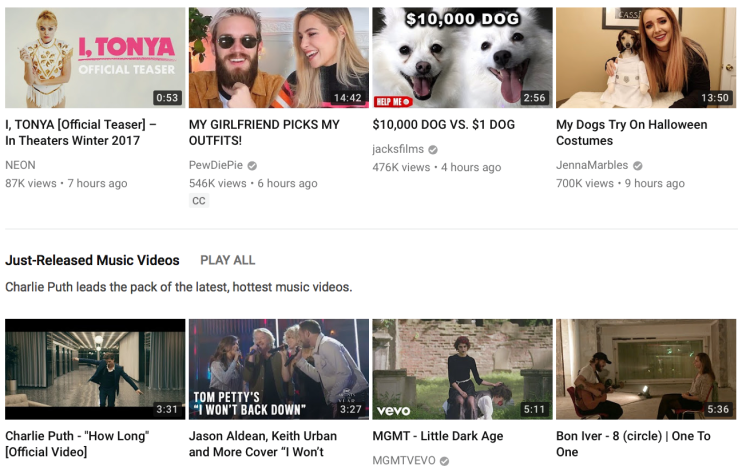The height and width of the screenshot is (466, 738).
Task: Click the 3:27 duration badge
Action: click(351, 410)
